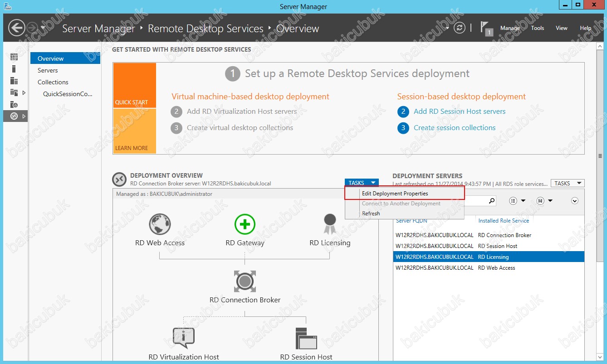Open the Tools menu

[x=538, y=28]
